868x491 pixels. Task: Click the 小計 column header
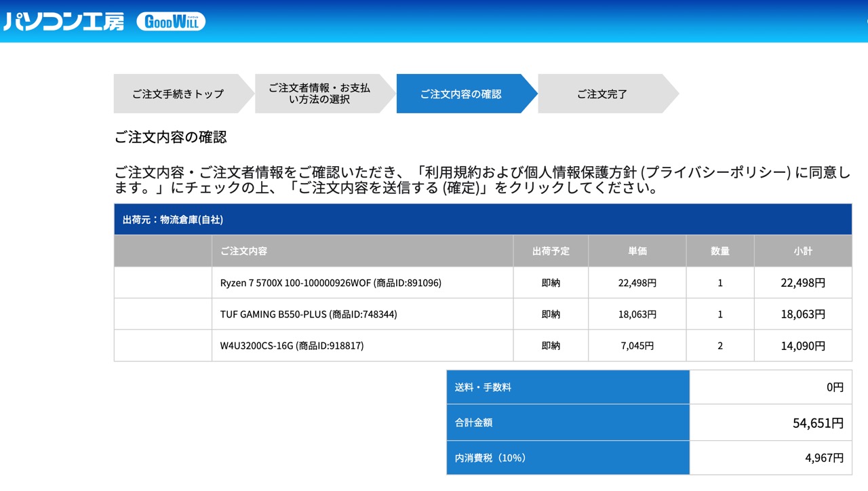(x=803, y=251)
